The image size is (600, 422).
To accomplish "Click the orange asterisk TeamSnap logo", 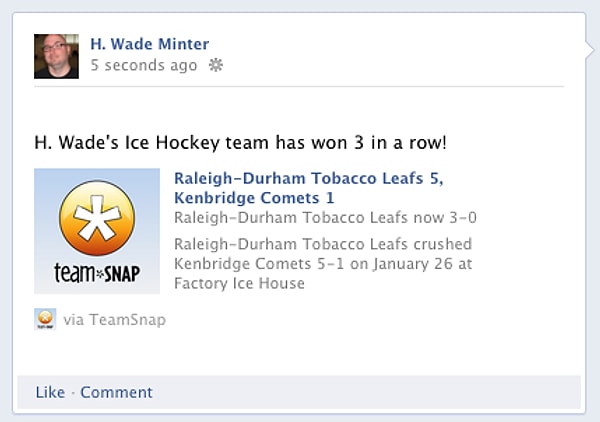I will pyautogui.click(x=97, y=219).
